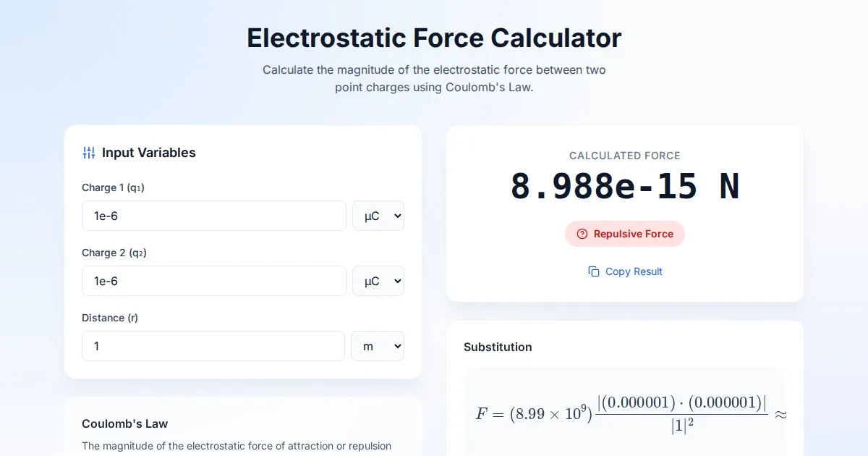Viewport: 868px width, 456px height.
Task: Click the 8.988e-15 N force result
Action: (625, 187)
